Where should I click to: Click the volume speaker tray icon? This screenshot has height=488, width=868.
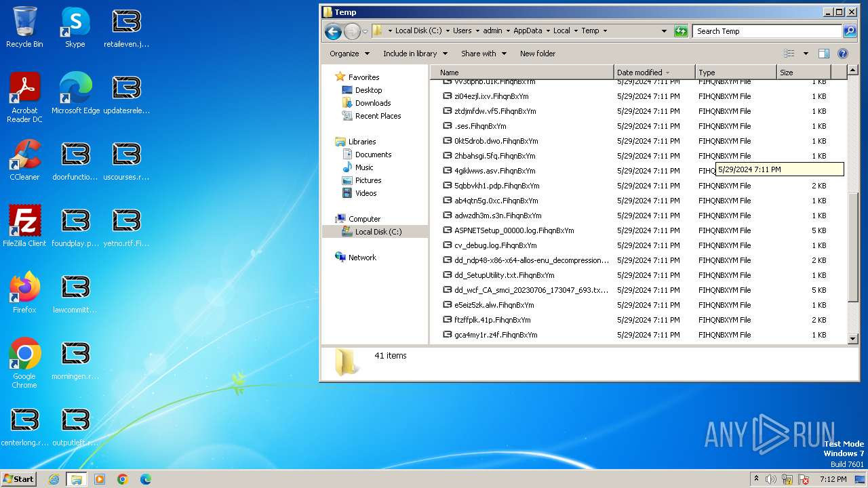click(x=771, y=479)
